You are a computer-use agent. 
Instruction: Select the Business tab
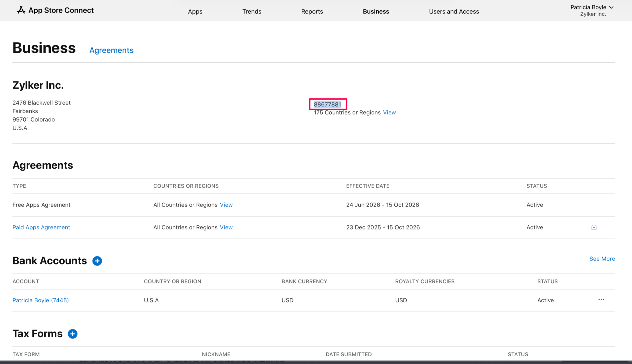coord(376,11)
